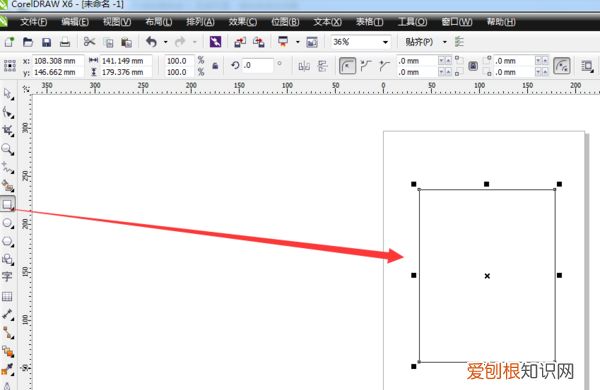
Task: Click the height field 179.376 mm
Action: (x=126, y=72)
